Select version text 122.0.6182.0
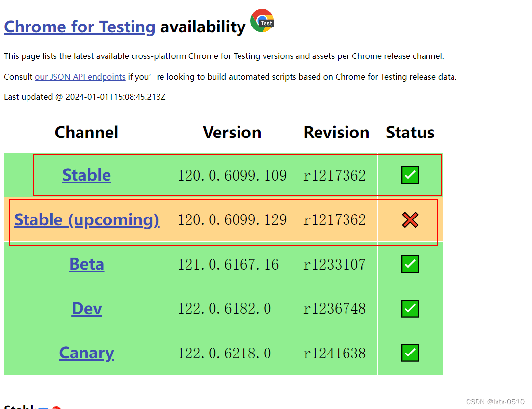 pyautogui.click(x=224, y=309)
